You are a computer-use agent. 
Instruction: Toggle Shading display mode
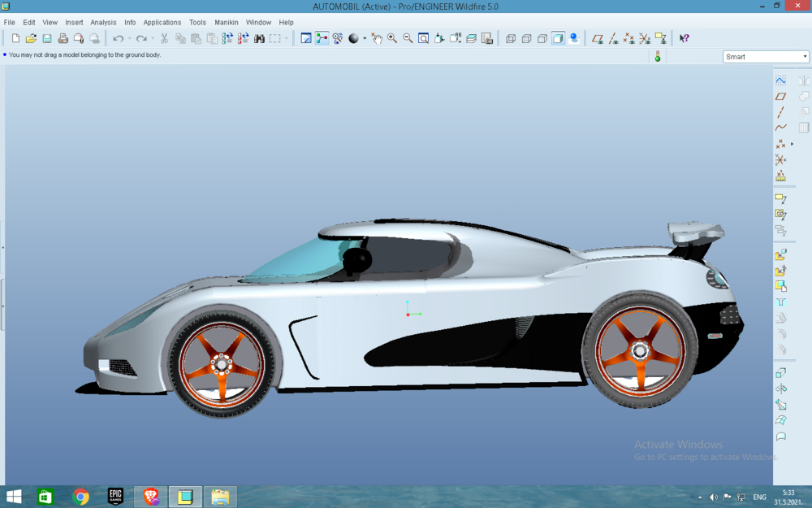pos(558,38)
